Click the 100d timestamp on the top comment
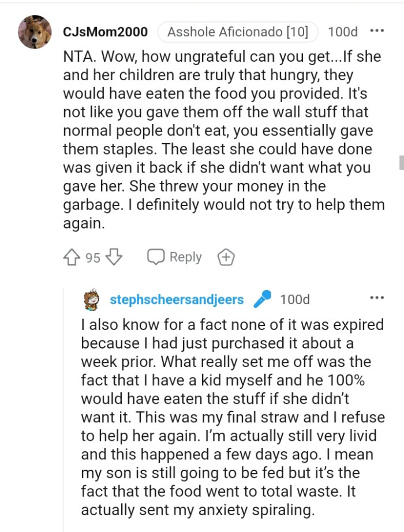This screenshot has height=532, width=404. (x=342, y=31)
